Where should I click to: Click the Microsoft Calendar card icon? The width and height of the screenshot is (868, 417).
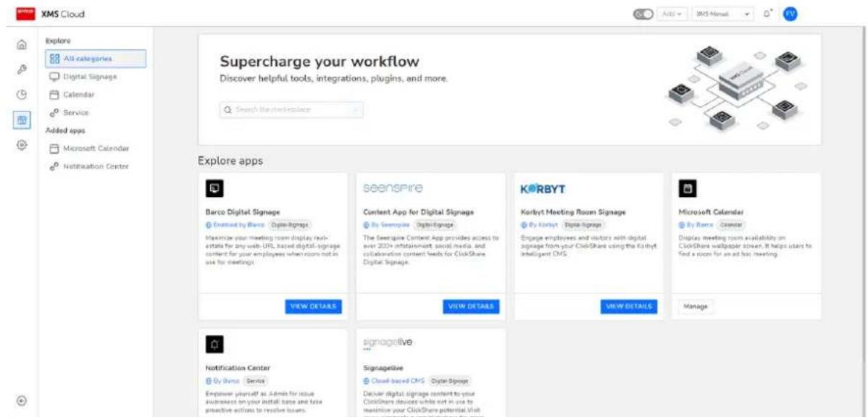pos(686,190)
